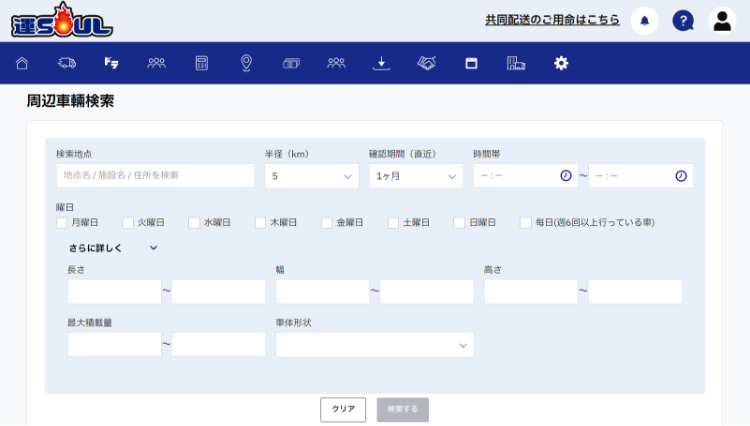Image resolution: width=750 pixels, height=426 pixels.
Task: Click the 高さ minimum field
Action: [531, 292]
